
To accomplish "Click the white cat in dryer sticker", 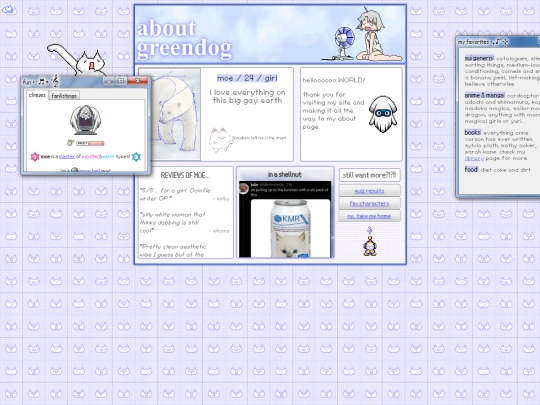I will [x=220, y=139].
